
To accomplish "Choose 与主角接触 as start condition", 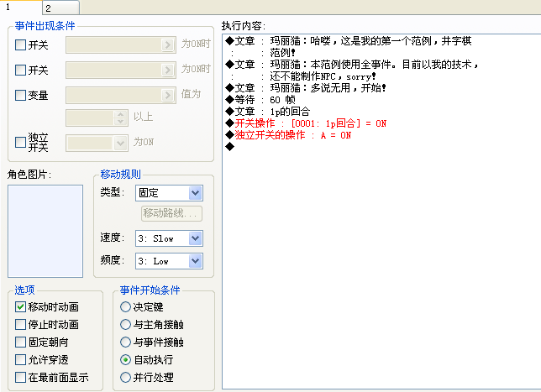I will (125, 324).
